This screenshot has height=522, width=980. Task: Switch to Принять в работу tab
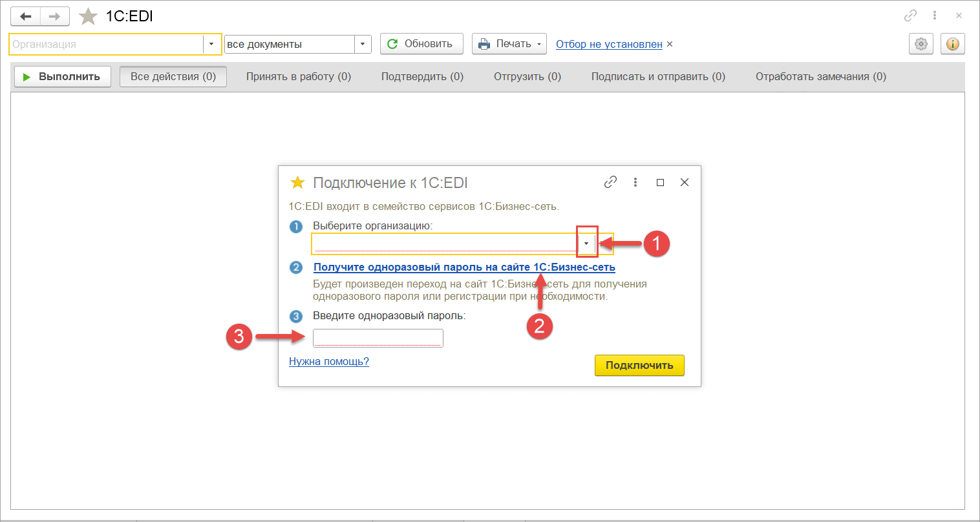298,76
